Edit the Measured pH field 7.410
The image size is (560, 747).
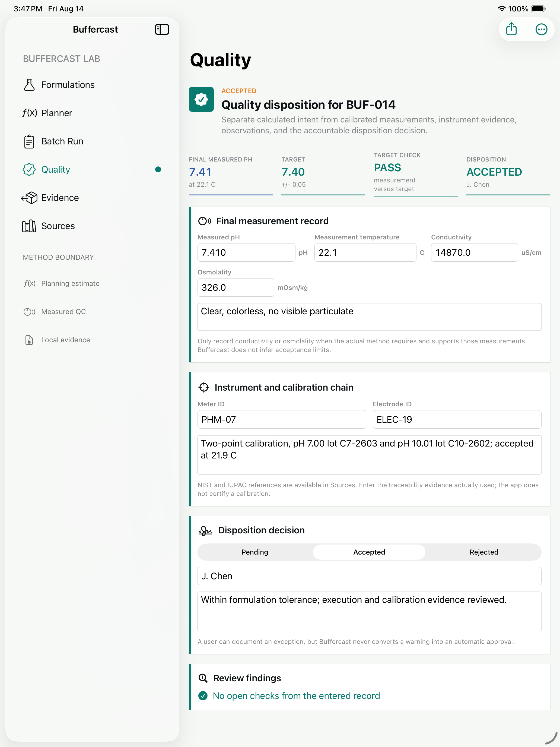tap(246, 253)
